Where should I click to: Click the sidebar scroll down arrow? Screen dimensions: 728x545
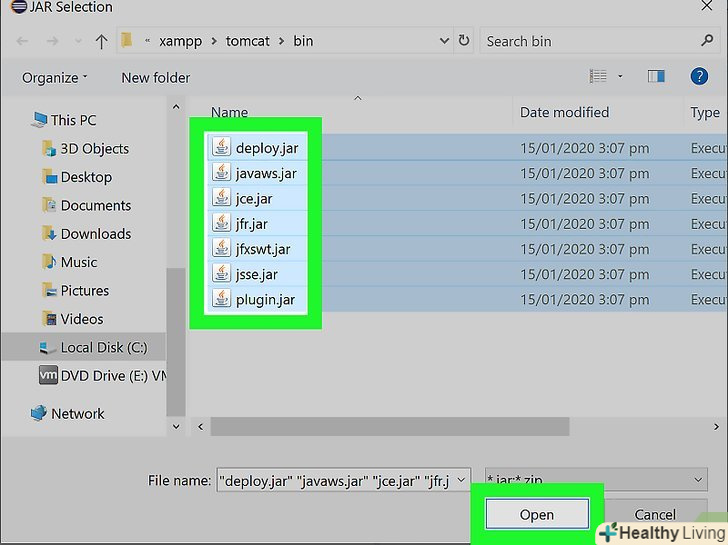tap(176, 426)
